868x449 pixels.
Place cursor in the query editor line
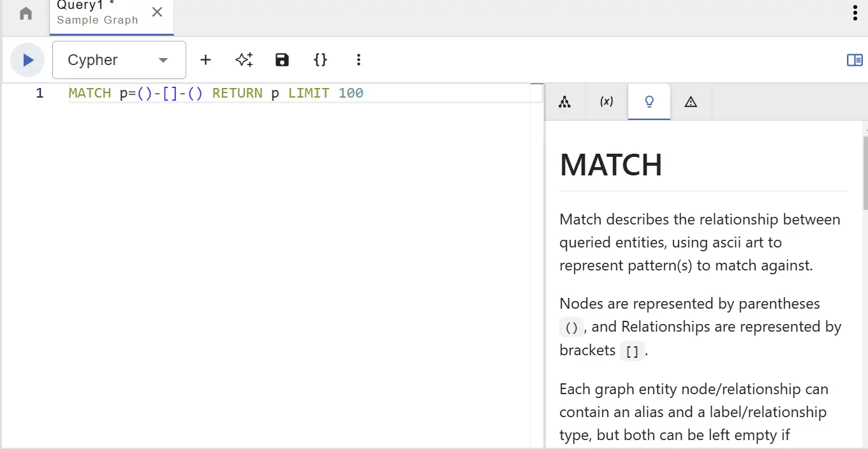(255, 92)
